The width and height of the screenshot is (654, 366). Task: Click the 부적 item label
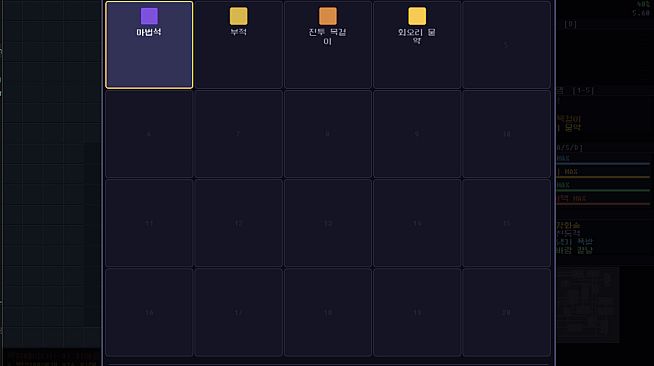click(239, 32)
